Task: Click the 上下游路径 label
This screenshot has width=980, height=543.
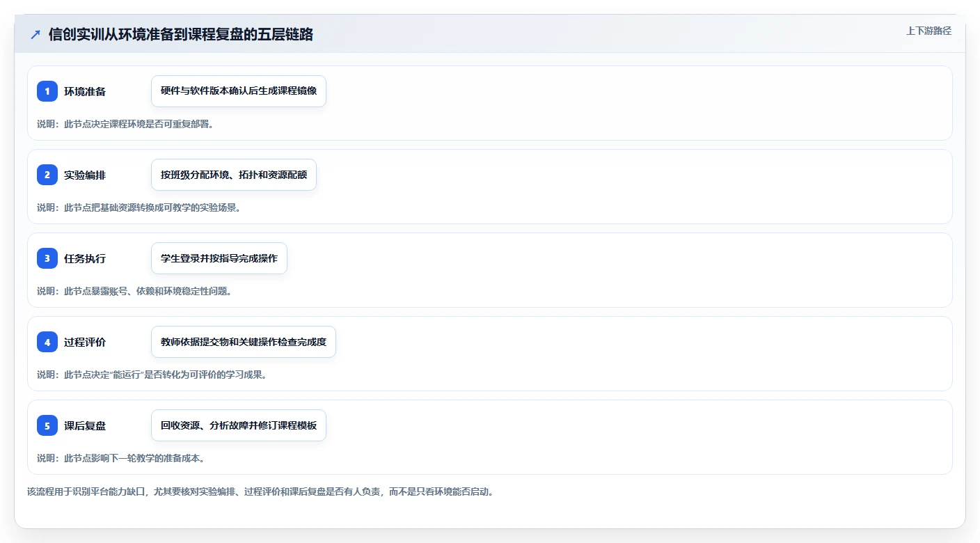Action: coord(928,31)
